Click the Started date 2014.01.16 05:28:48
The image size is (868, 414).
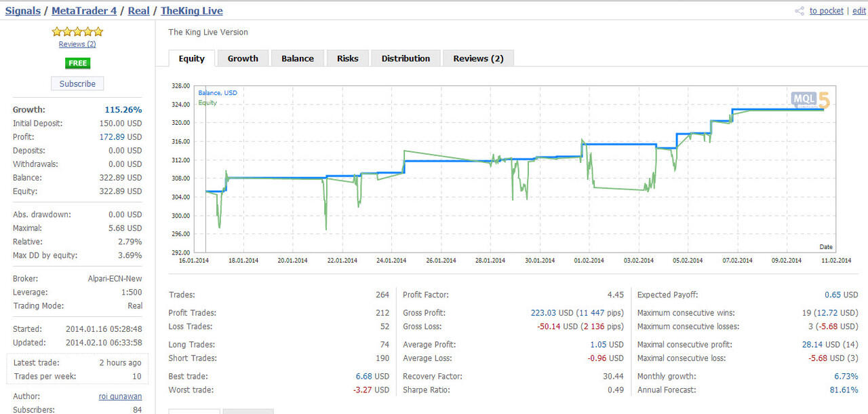(x=104, y=328)
